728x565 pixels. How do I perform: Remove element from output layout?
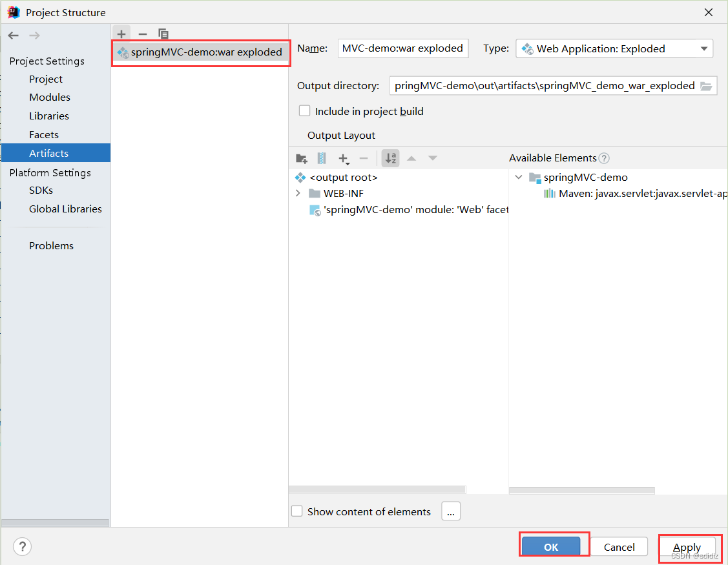[x=364, y=159]
